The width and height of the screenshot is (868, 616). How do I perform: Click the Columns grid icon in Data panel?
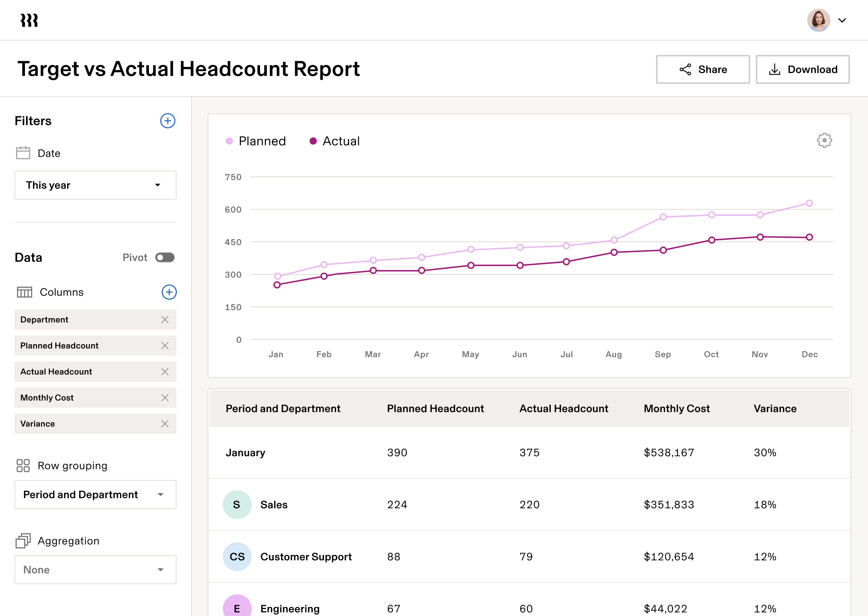[x=24, y=292]
